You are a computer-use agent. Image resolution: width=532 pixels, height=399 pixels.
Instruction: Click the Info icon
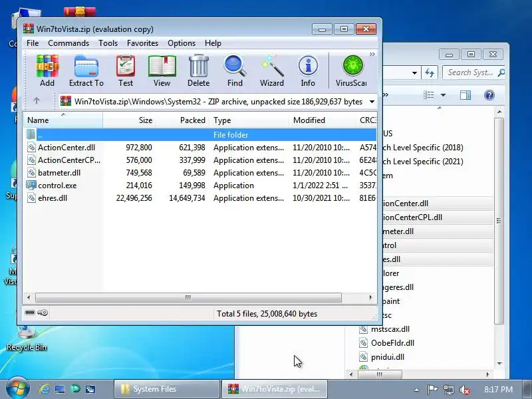(308, 71)
